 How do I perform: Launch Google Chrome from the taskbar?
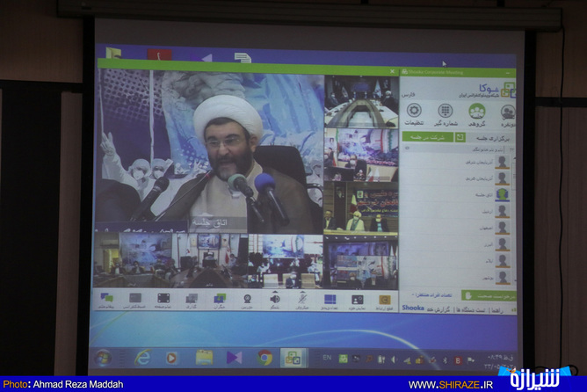coord(265,358)
